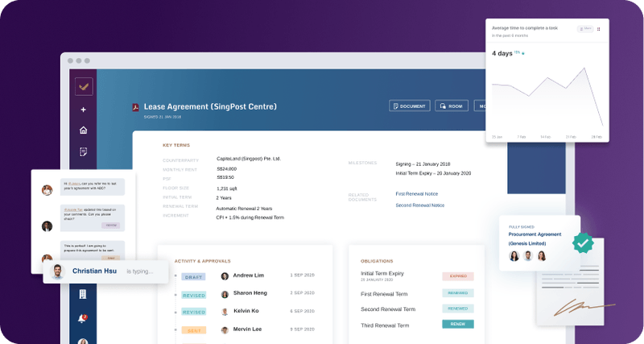Click the Automatic Renewal 2 Years value
The width and height of the screenshot is (644, 344).
(x=244, y=209)
